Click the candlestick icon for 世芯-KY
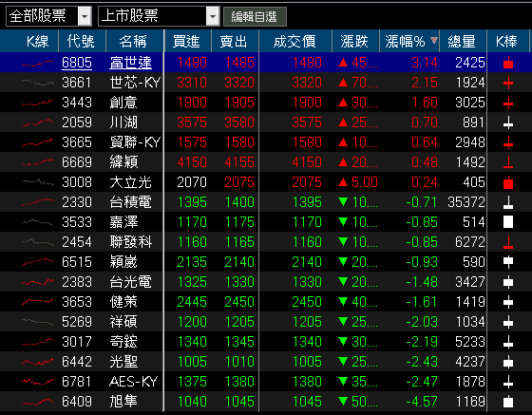 click(508, 83)
